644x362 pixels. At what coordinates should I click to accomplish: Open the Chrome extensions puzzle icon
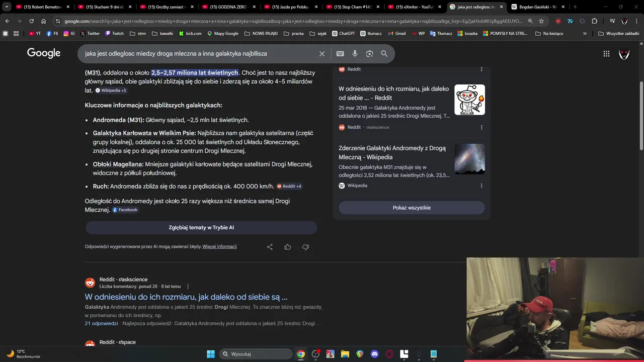pos(595,21)
